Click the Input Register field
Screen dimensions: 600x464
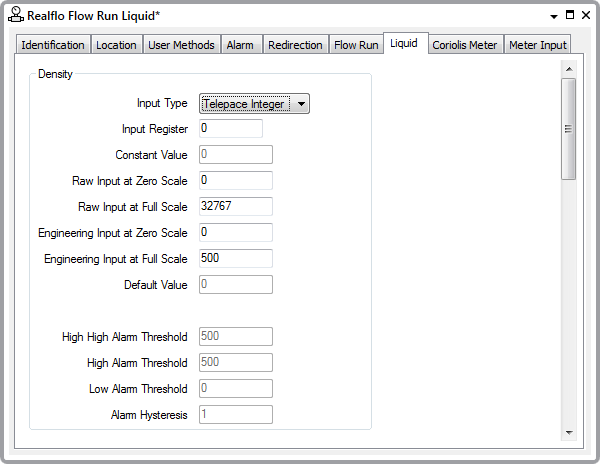231,129
